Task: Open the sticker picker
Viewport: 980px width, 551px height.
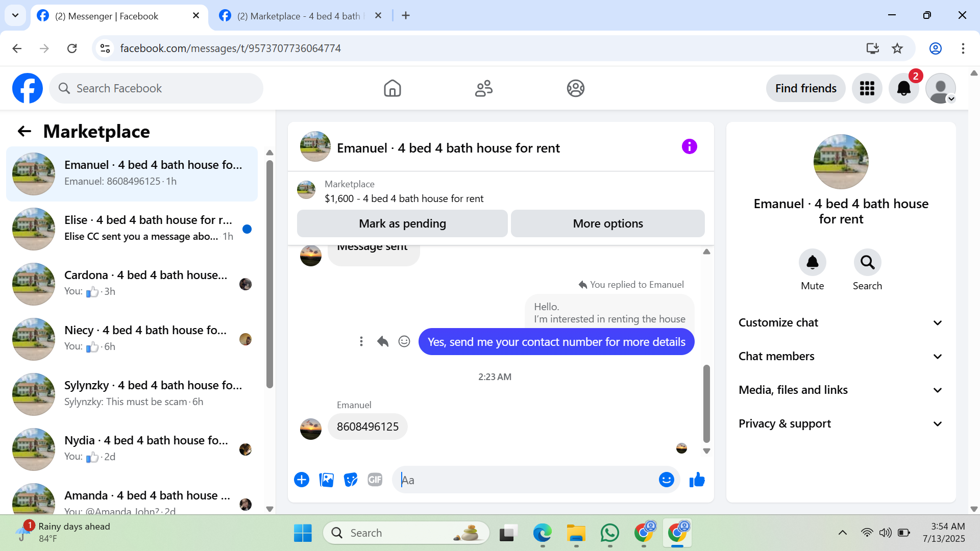Action: [351, 480]
